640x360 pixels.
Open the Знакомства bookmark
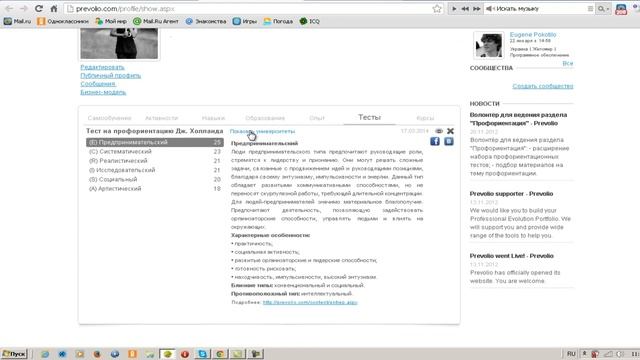click(x=206, y=21)
